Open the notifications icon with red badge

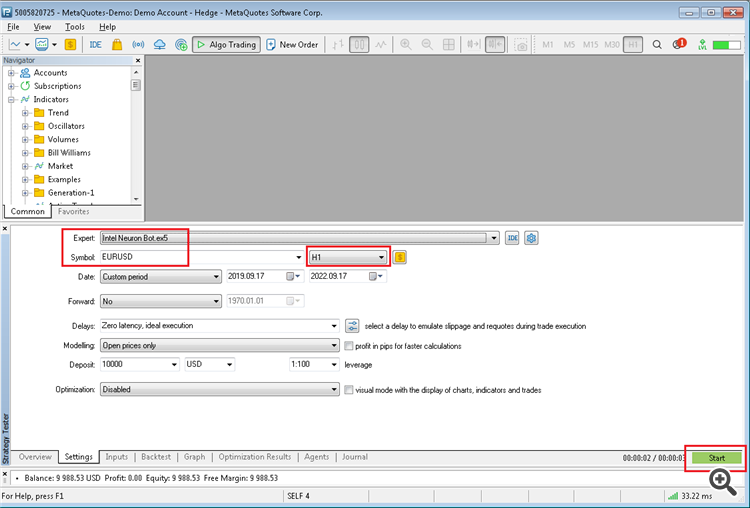point(679,44)
